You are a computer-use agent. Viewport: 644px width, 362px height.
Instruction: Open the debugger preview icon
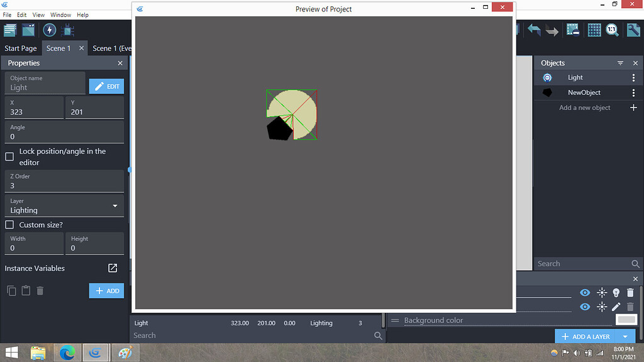pyautogui.click(x=68, y=30)
